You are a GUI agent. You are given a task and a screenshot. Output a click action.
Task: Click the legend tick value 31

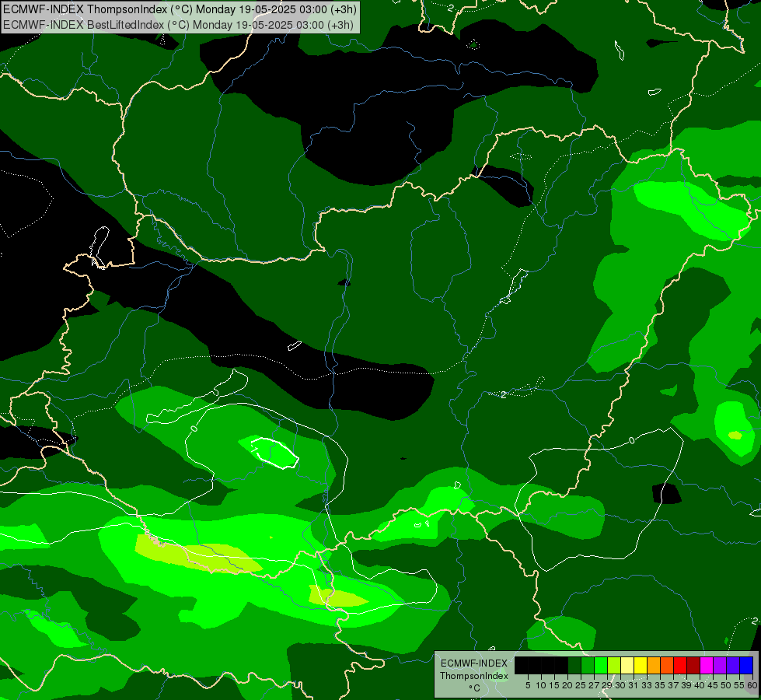coord(634,685)
